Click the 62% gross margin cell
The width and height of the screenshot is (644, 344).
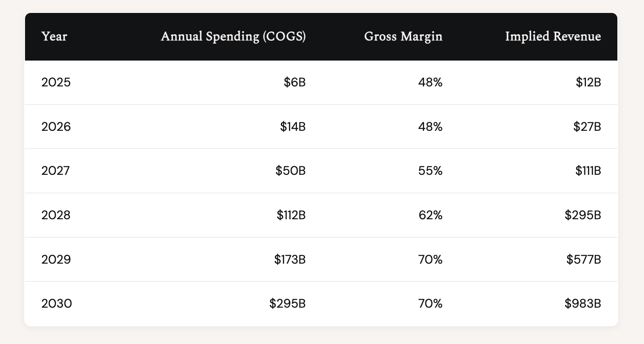coord(430,215)
